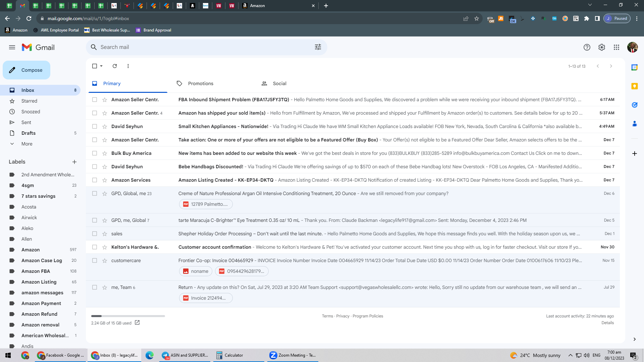The image size is (644, 362).
Task: Open the Invoice 212494 PDF attachment
Action: tap(206, 298)
